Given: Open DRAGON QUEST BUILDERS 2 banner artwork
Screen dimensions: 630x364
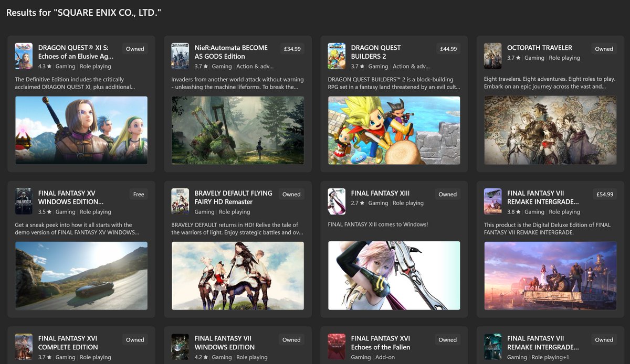Looking at the screenshot, I should click(394, 130).
